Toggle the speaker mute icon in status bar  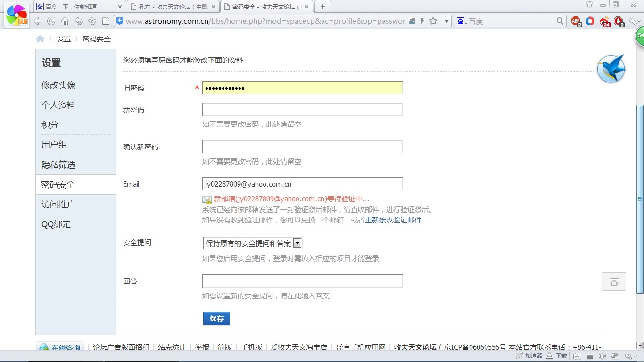tap(602, 356)
